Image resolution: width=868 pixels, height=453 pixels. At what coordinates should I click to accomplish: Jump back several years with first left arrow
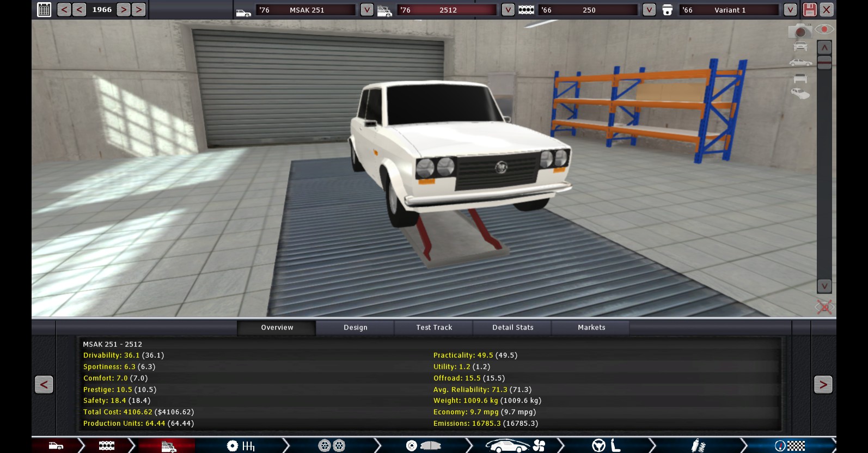point(64,9)
